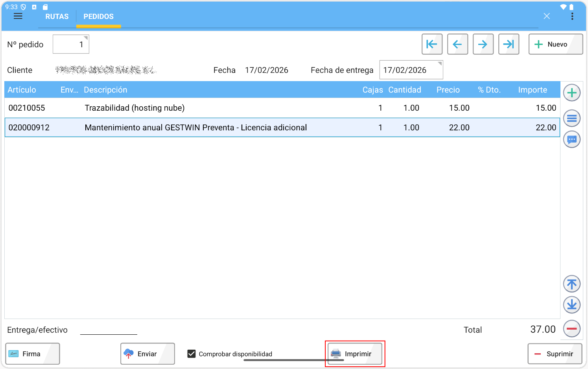Open the line comment bubble icon
588x369 pixels.
(x=571, y=139)
